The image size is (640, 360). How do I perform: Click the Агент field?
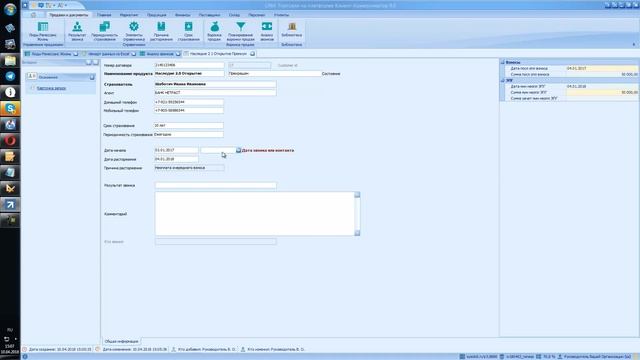click(216, 93)
